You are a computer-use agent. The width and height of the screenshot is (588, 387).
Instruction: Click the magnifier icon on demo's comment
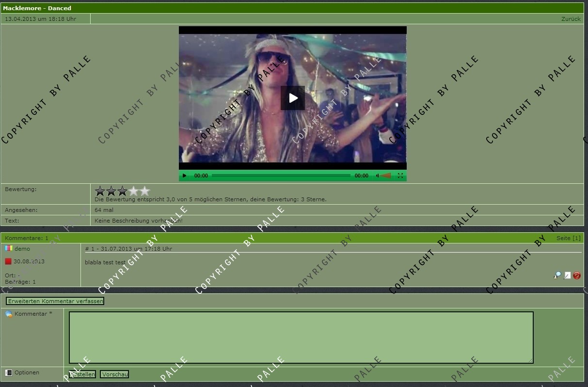pos(557,275)
